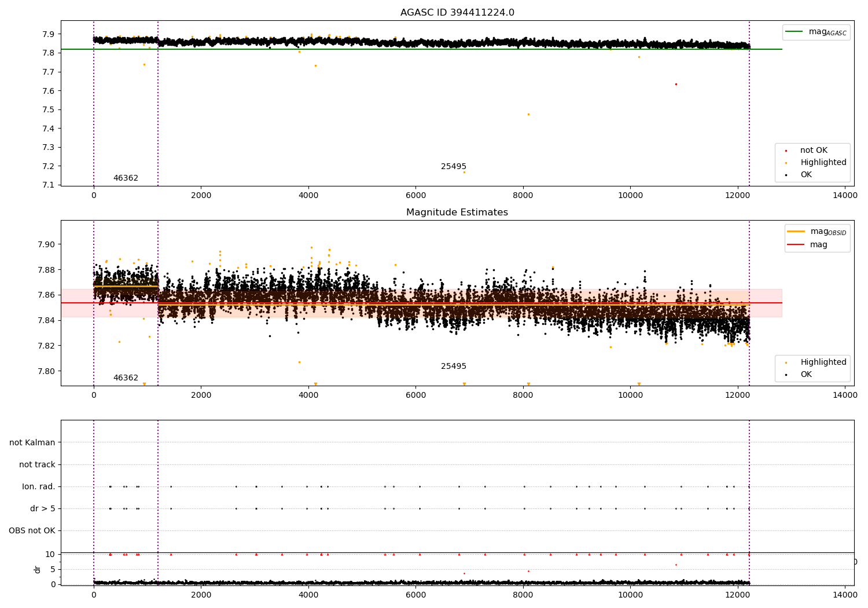Click the 'not track' axis label
The image size is (868, 608).
37,465
